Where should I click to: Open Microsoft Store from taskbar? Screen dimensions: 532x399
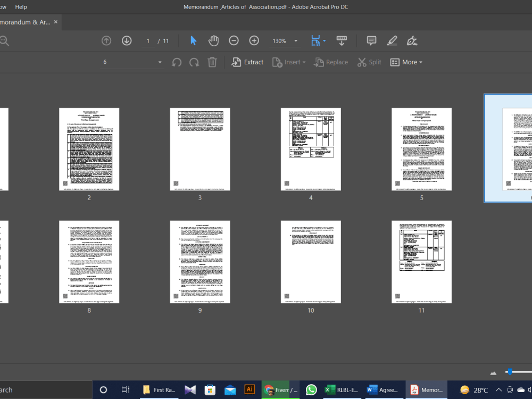[210, 390]
